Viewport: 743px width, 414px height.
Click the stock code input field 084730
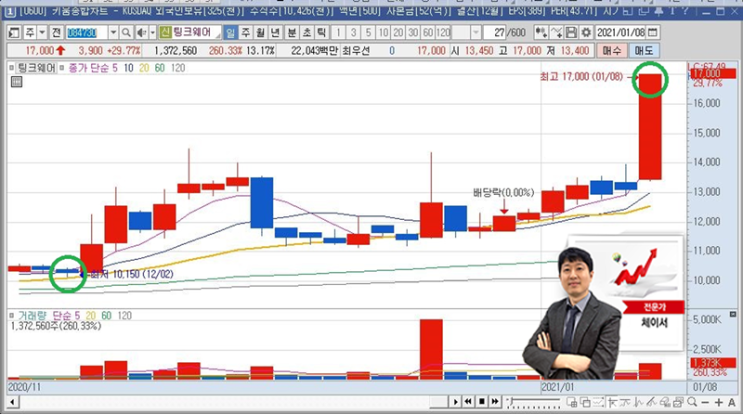click(87, 33)
